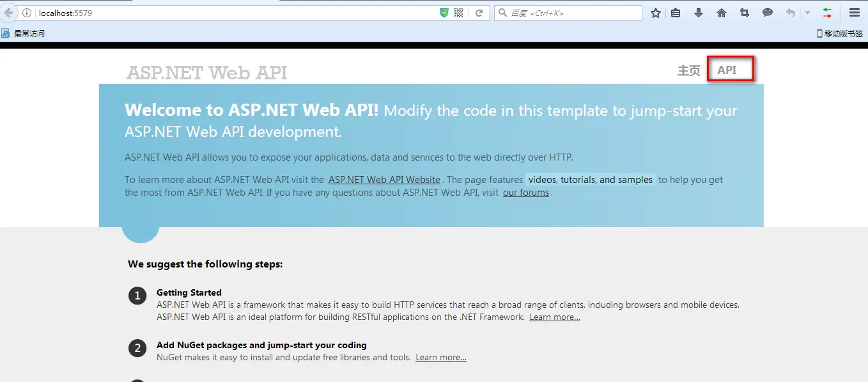This screenshot has width=868, height=382.
Task: Click Learn more under Add NuGet packages
Action: tap(441, 358)
